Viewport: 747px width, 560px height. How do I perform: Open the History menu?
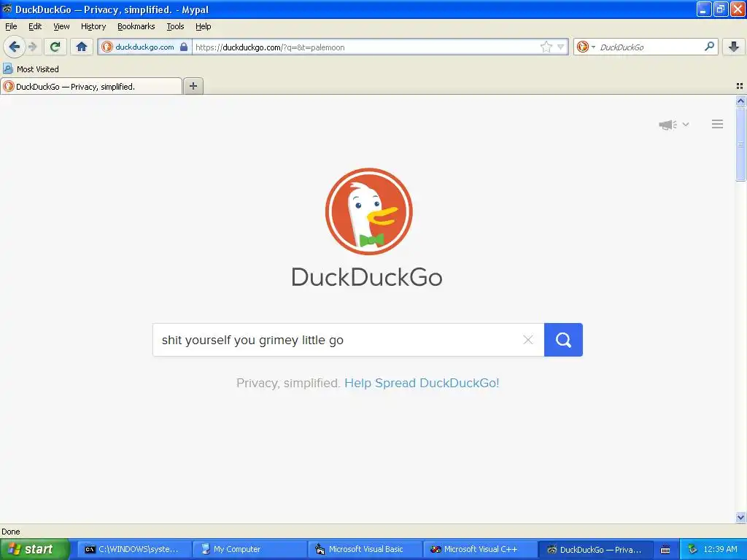pyautogui.click(x=93, y=26)
